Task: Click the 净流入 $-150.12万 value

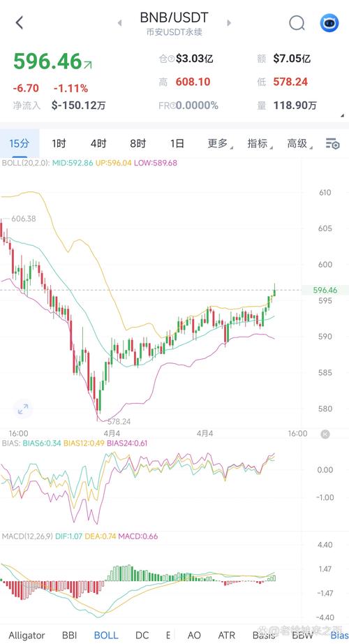Action: [x=78, y=105]
